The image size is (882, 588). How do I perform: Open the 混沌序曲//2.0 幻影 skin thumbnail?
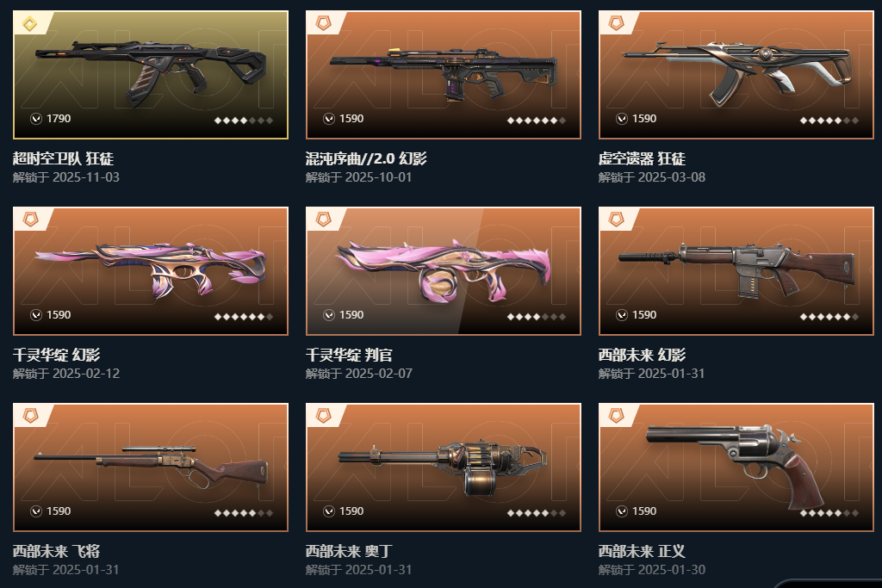444,75
